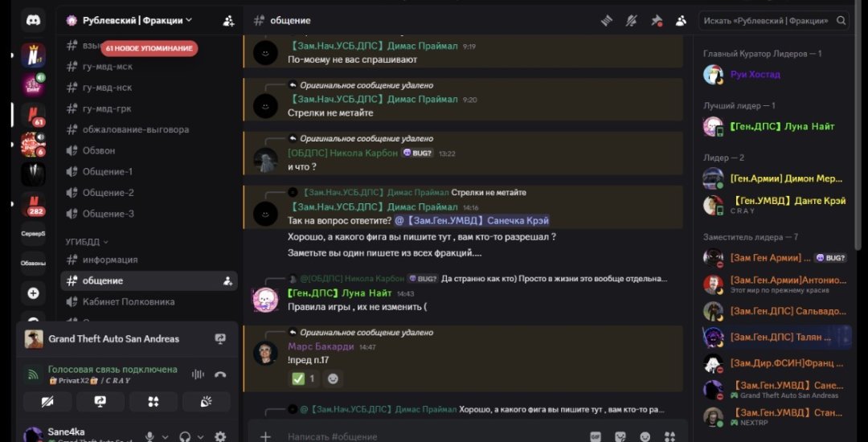Open emoji picker in message bar
The width and height of the screenshot is (868, 442).
coord(645,436)
